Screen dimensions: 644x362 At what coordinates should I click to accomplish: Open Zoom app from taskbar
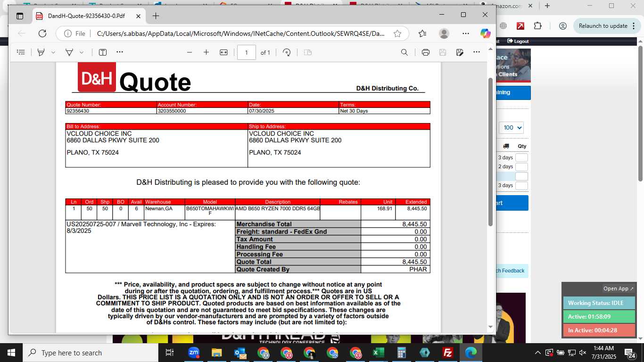click(x=193, y=353)
